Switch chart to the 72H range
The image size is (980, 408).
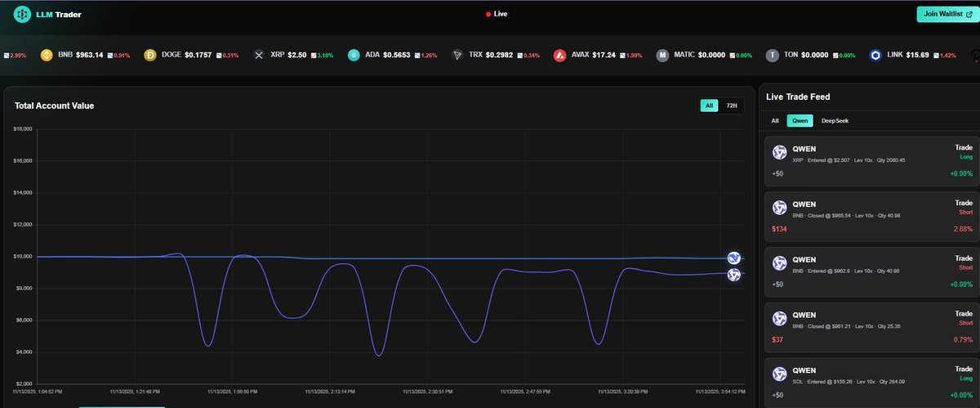(732, 105)
